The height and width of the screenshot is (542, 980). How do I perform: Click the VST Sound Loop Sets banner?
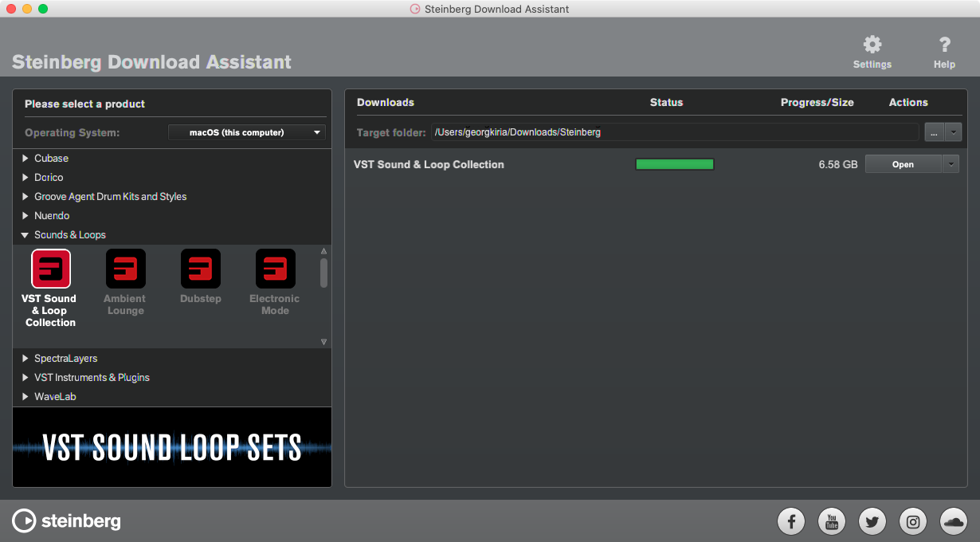172,447
